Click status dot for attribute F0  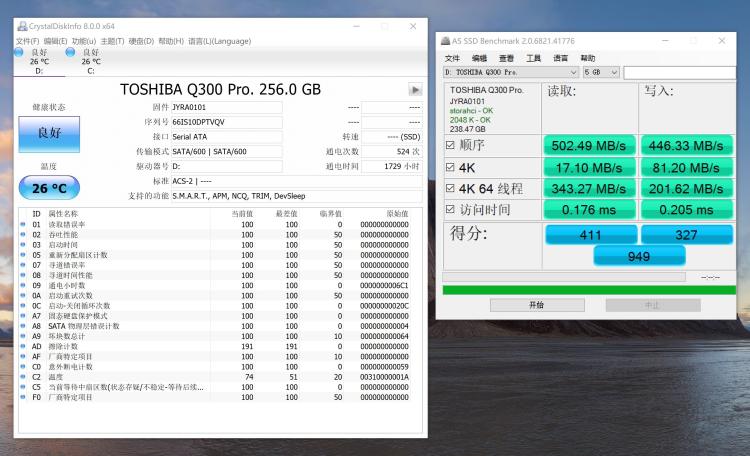pos(23,397)
